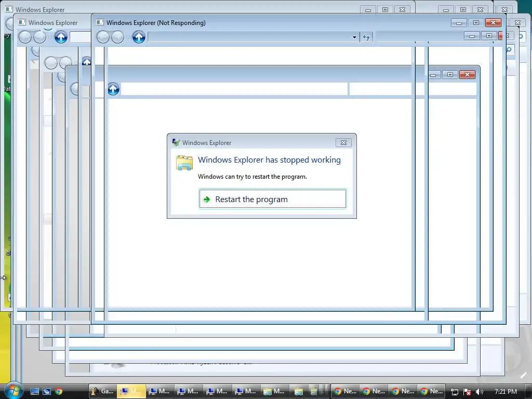Screen dimensions: 532x399
Task: Open the volume speaker tray icon
Action: (x=480, y=392)
